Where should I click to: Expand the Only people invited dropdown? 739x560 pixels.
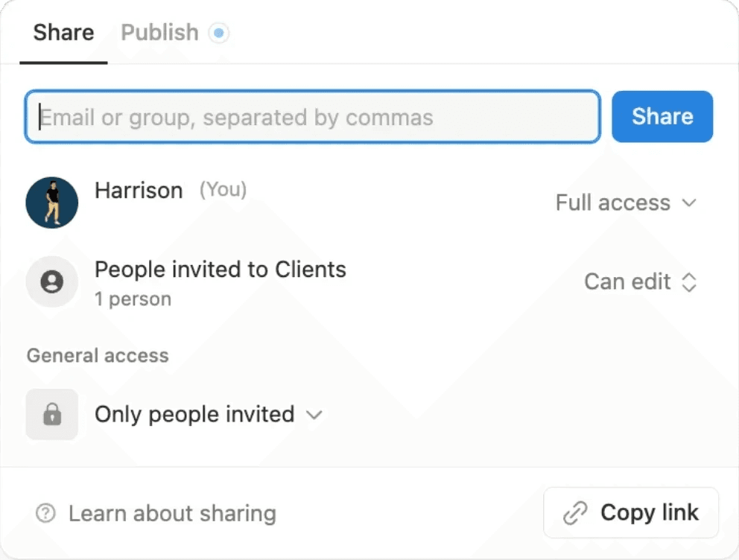pyautogui.click(x=207, y=415)
